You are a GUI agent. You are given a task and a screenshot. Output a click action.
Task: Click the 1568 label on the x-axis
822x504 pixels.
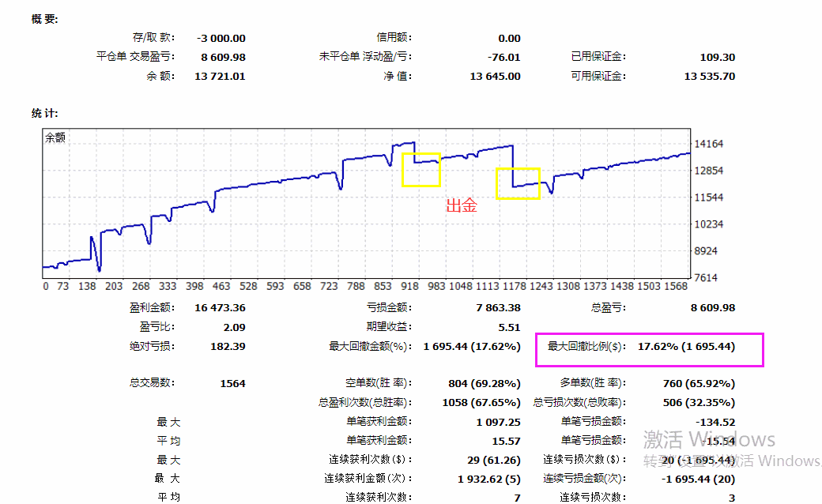[676, 287]
